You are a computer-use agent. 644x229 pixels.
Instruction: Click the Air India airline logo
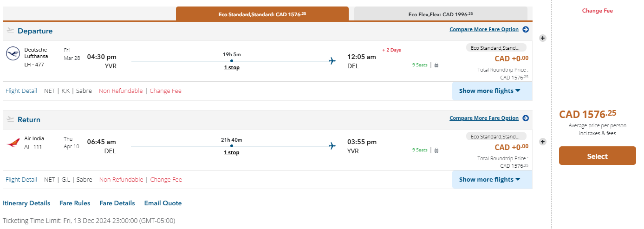[x=13, y=143]
